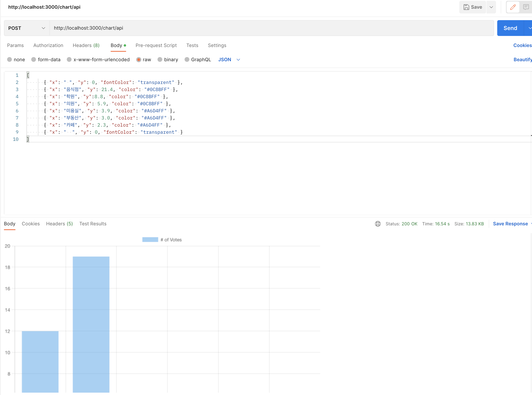Select the form-data radio option
This screenshot has height=395, width=532.
point(34,59)
